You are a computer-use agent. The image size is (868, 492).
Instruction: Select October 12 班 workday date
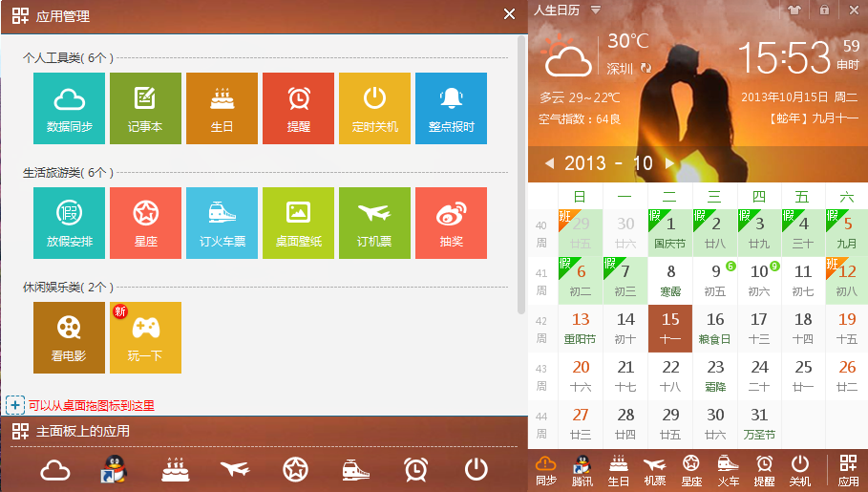click(846, 280)
